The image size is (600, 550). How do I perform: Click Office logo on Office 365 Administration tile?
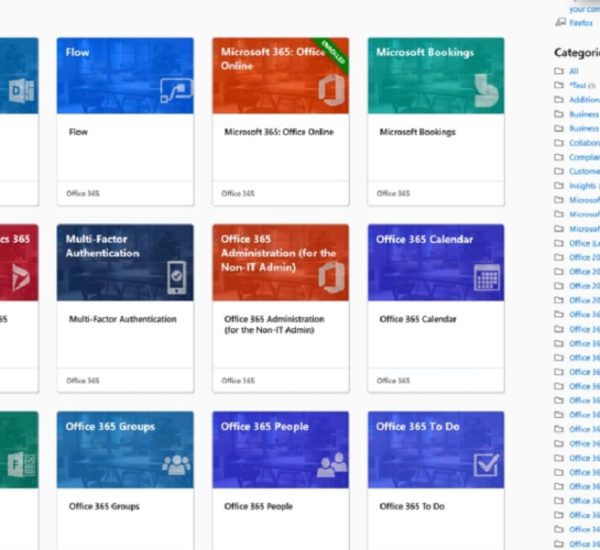(331, 276)
